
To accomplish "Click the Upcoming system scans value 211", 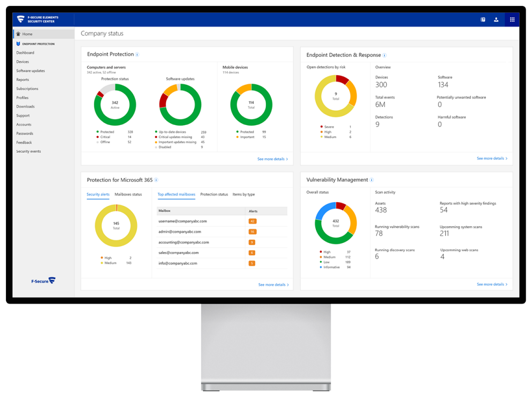I will tap(444, 233).
